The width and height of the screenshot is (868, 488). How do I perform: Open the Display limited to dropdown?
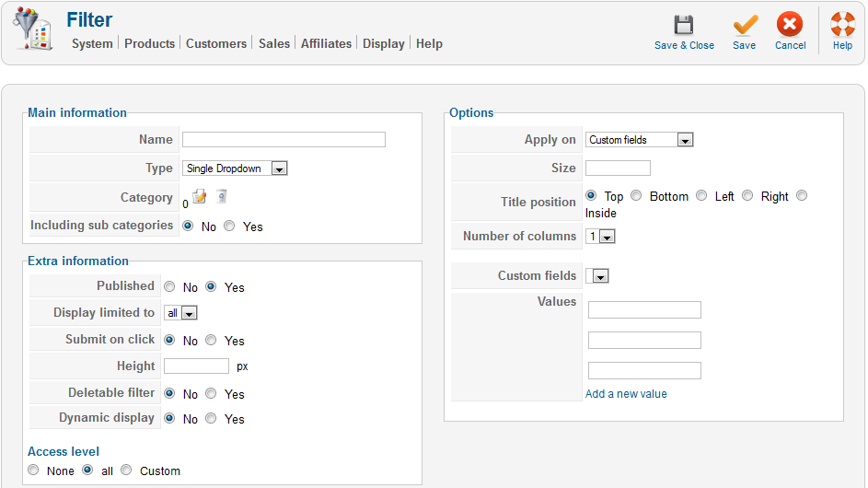(180, 313)
